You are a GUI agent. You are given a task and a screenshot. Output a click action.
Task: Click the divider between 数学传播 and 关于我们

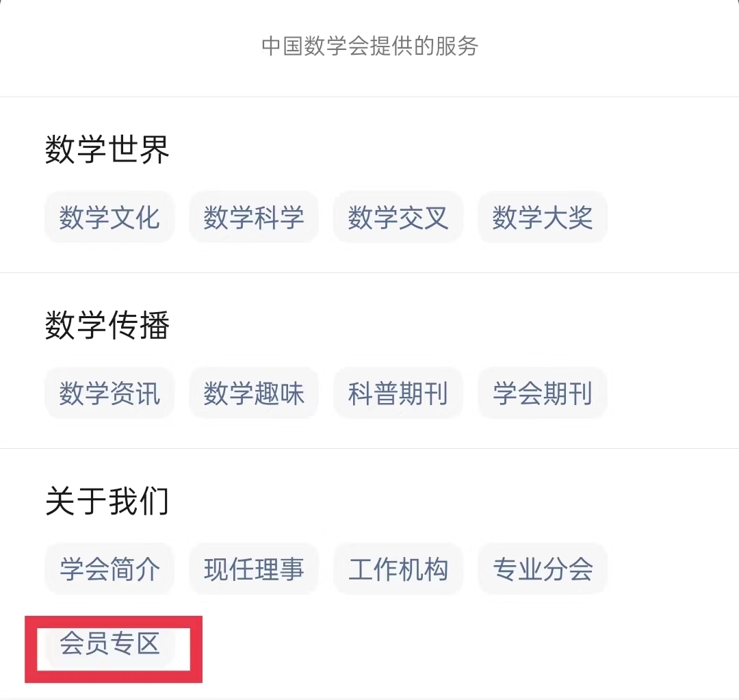(369, 448)
